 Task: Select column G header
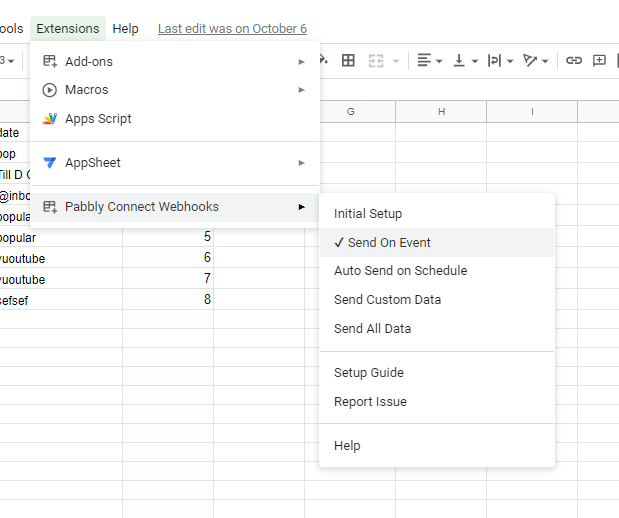[x=351, y=112]
